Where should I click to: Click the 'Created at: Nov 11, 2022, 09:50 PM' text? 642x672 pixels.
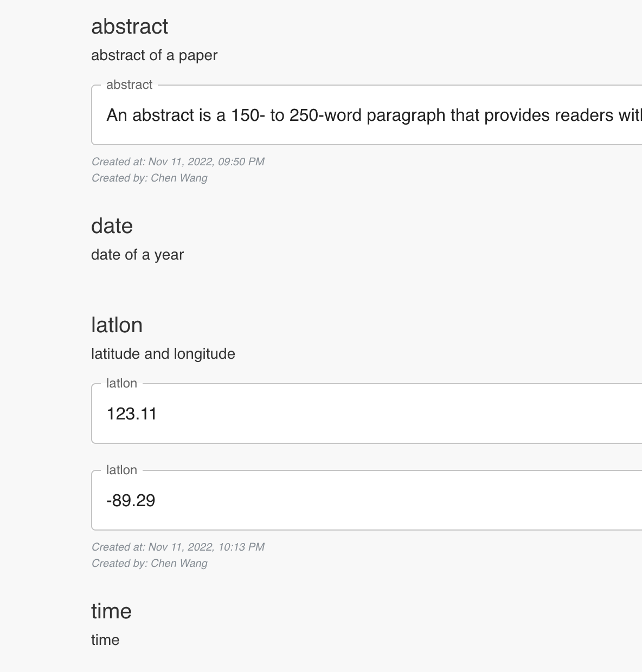click(x=178, y=161)
